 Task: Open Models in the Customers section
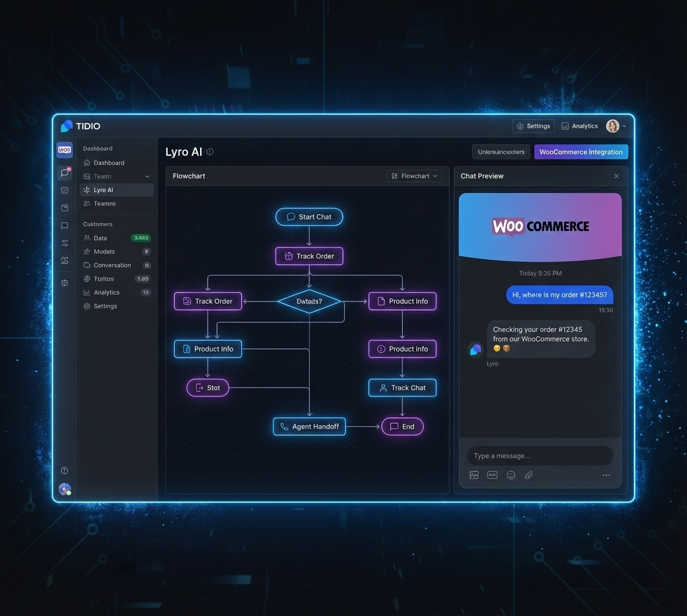click(104, 252)
